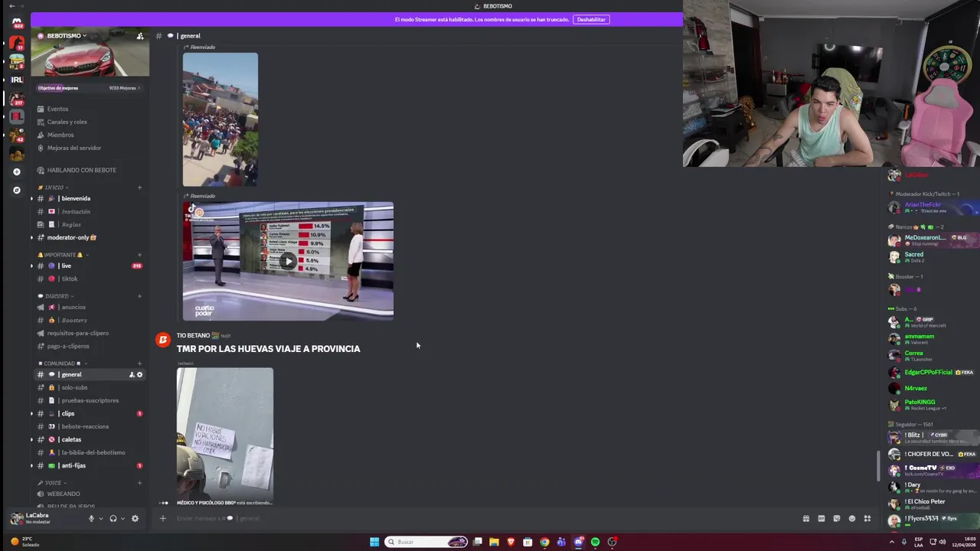980x551 pixels.
Task: Open audio output options arrow
Action: coord(122,519)
